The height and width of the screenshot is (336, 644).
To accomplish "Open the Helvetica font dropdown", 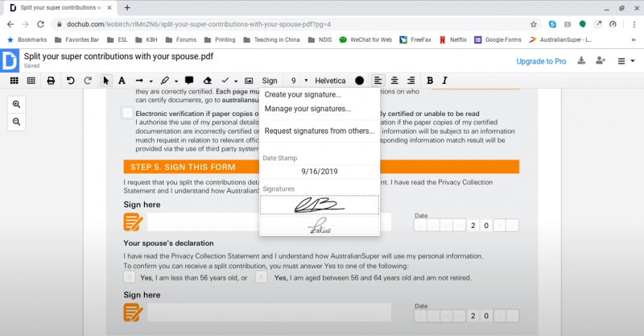I will pyautogui.click(x=330, y=81).
